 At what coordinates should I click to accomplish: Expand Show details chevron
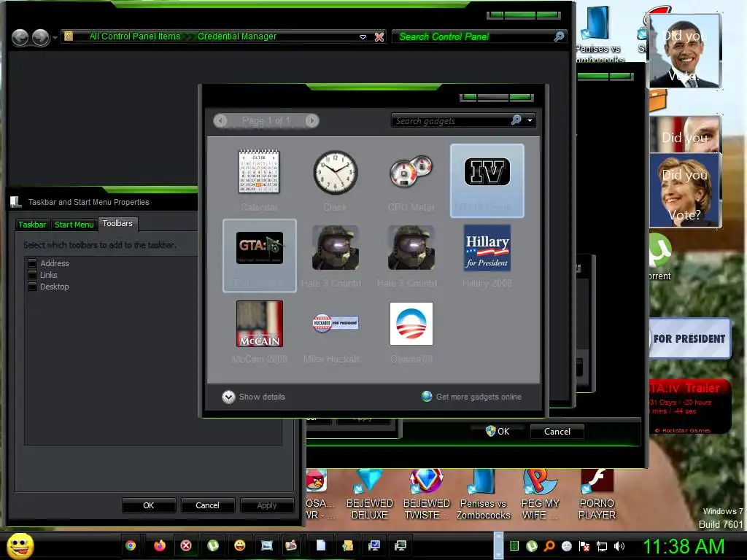tap(228, 397)
